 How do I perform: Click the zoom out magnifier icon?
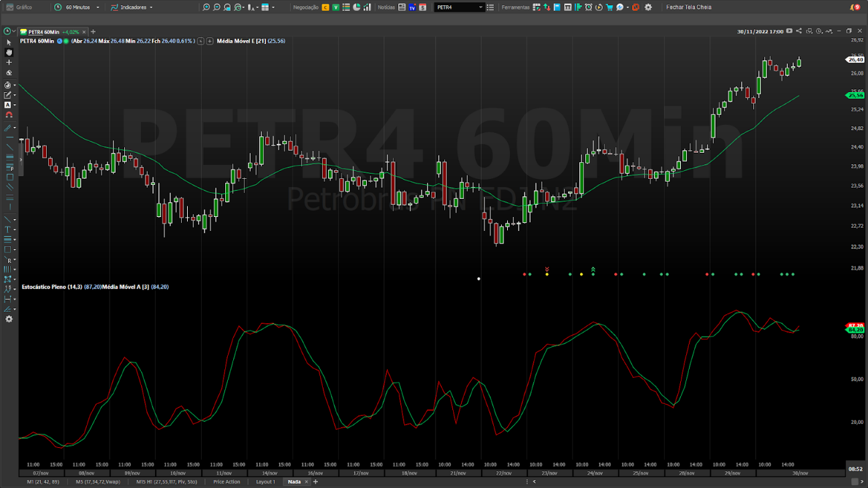pos(216,7)
